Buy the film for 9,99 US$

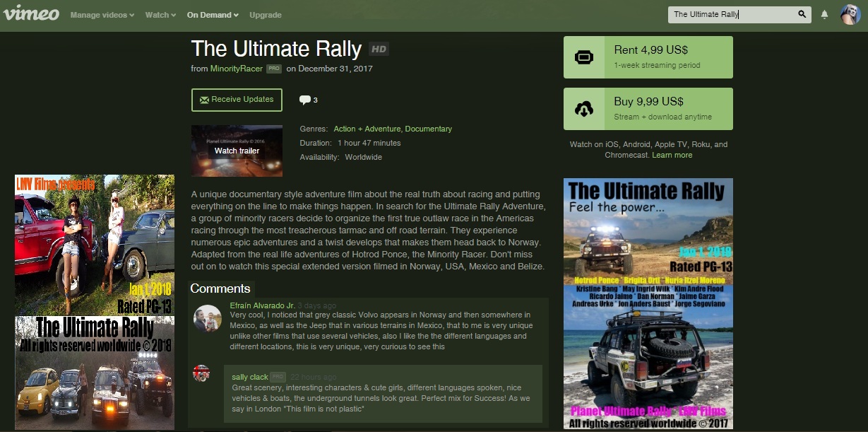[648, 109]
